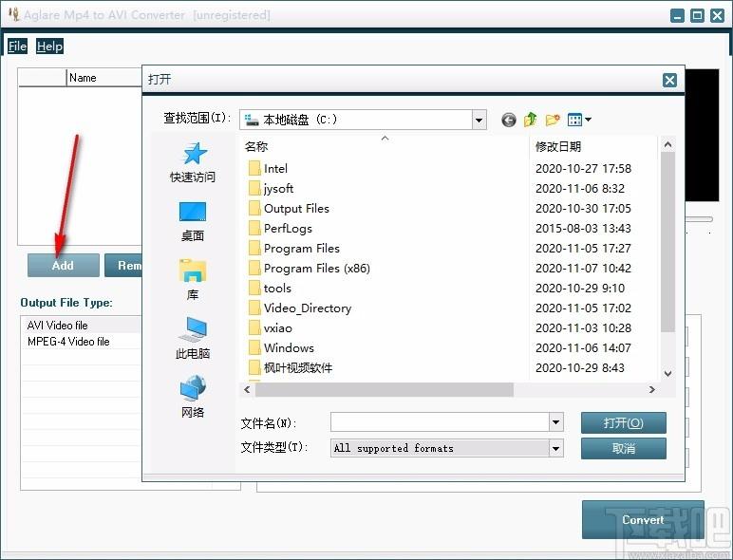The image size is (733, 560).
Task: Click the horizontal scrollbar left arrow
Action: (247, 389)
